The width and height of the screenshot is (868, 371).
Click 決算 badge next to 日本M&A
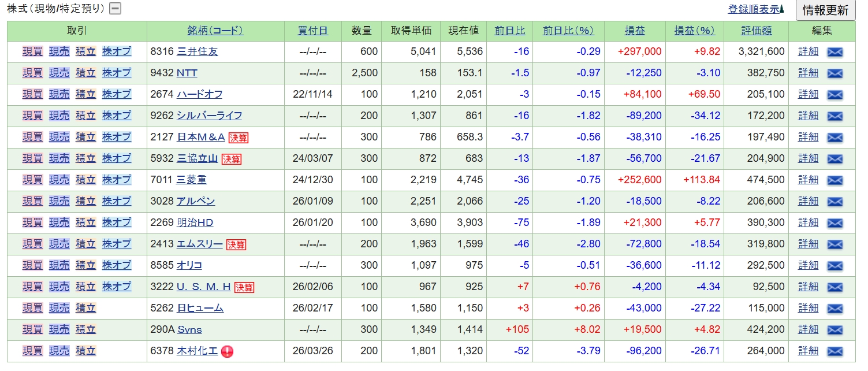(x=238, y=138)
